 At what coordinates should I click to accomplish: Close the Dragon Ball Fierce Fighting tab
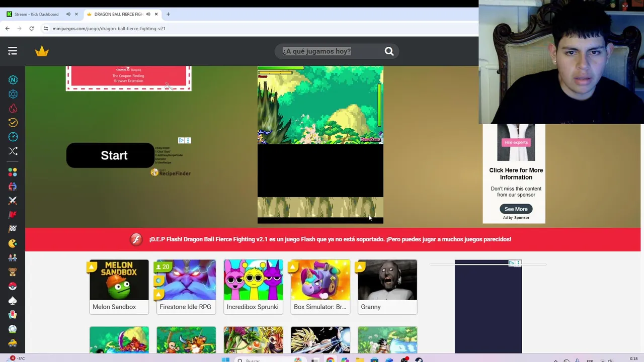click(x=156, y=14)
